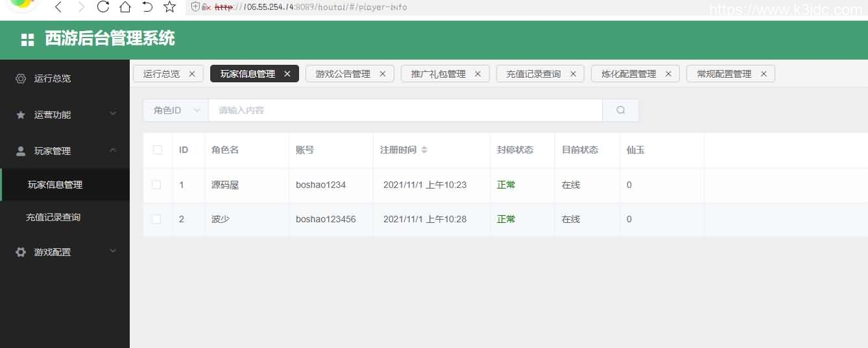Open the 角色ID search type dropdown

pos(176,110)
